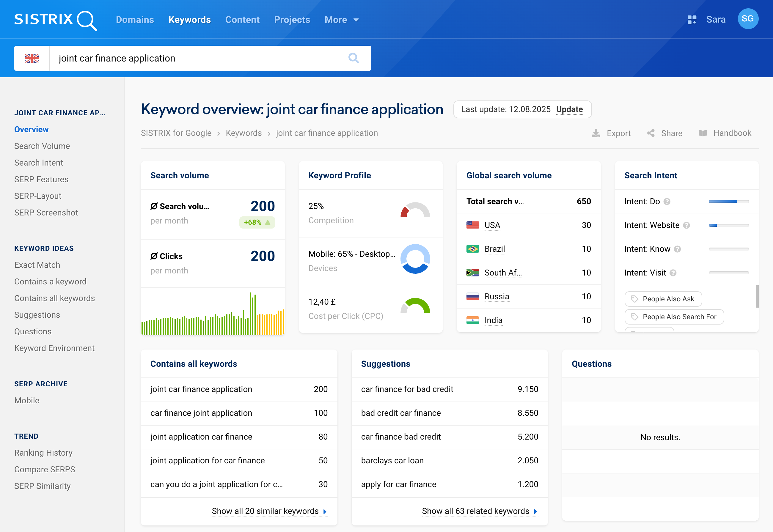Select the Domains menu item

[x=135, y=20]
